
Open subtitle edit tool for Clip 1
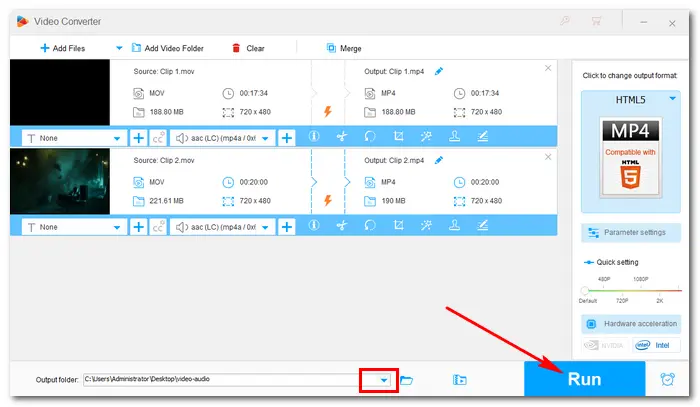click(483, 137)
